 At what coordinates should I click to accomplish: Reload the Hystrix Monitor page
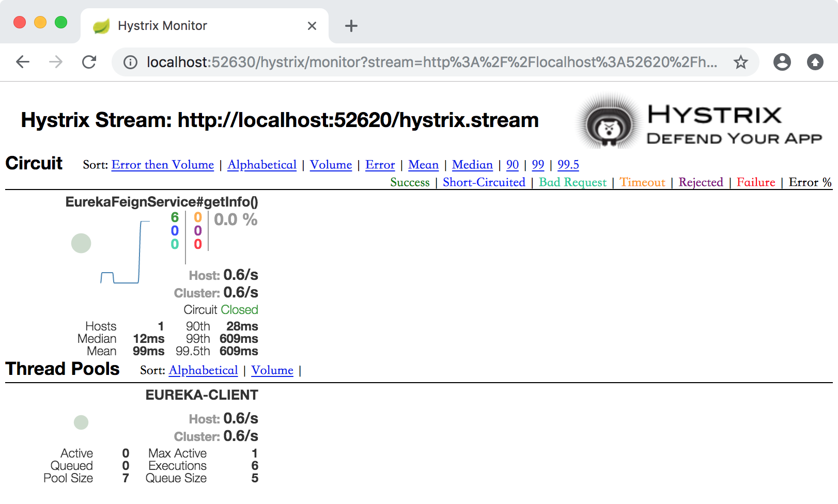89,62
